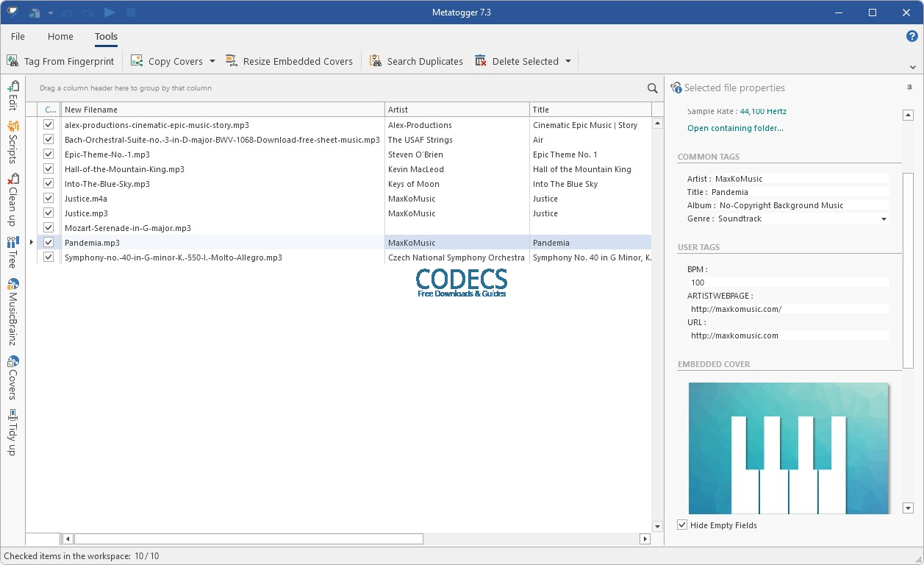The height and width of the screenshot is (565, 924).
Task: Click the Pandemia.mp3 row indicator arrow
Action: [31, 242]
